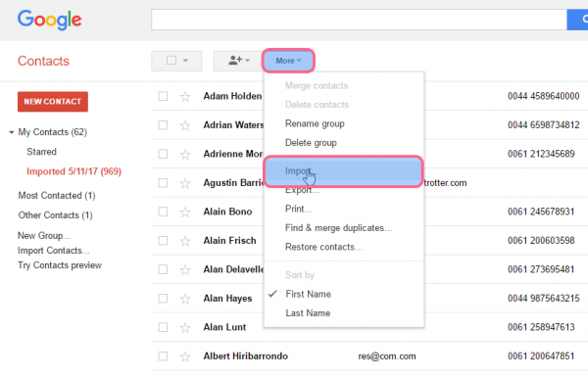The width and height of the screenshot is (588, 379).
Task: Click phone number 0061 200647851
Action: [541, 356]
